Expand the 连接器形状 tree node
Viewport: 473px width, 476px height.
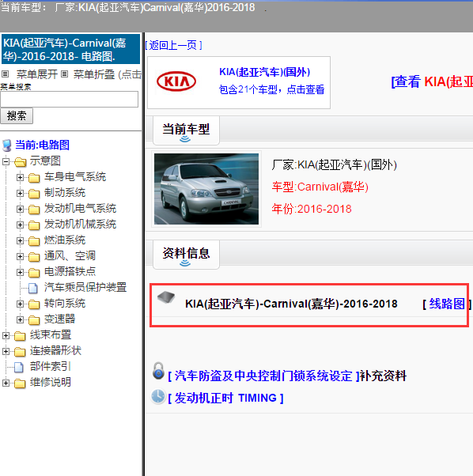(6, 351)
